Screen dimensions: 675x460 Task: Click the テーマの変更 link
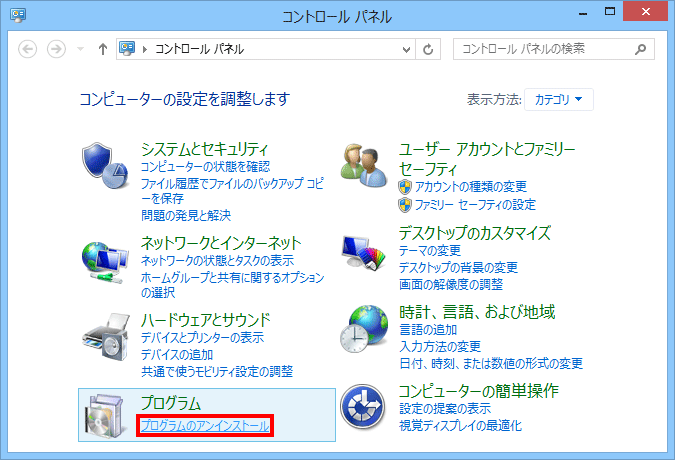click(x=430, y=250)
